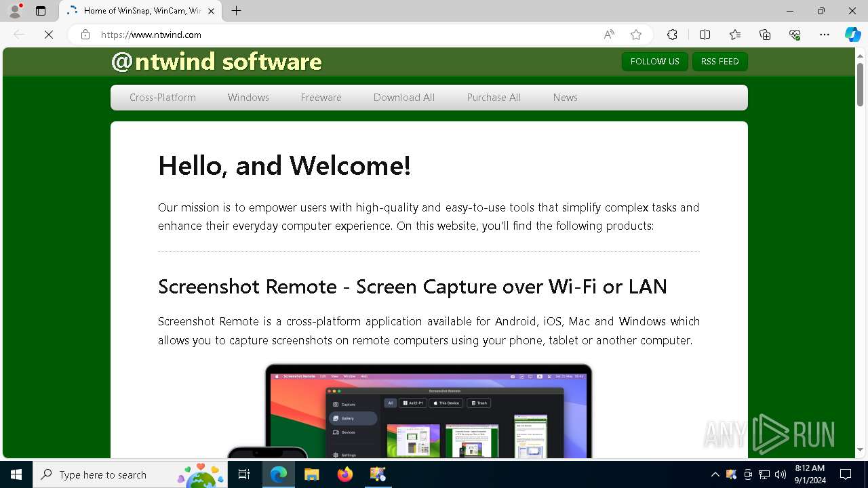The width and height of the screenshot is (868, 488).
Task: Open a new browser tab
Action: click(236, 11)
